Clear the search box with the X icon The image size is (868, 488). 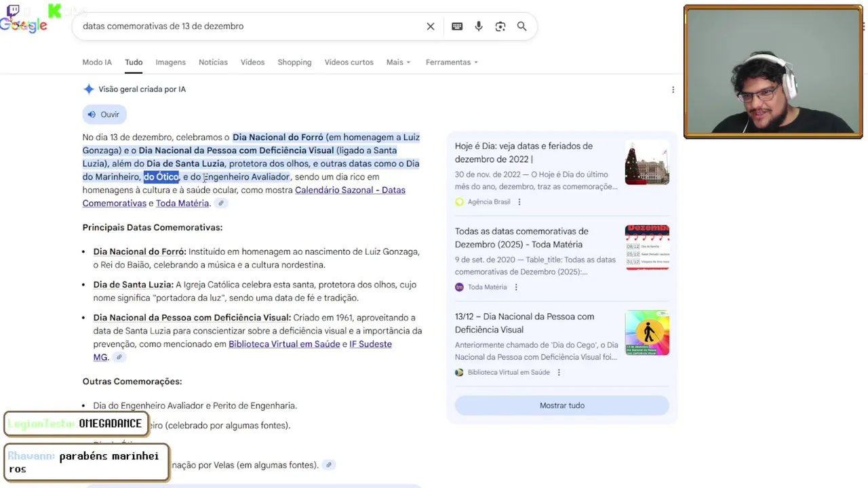coord(430,26)
